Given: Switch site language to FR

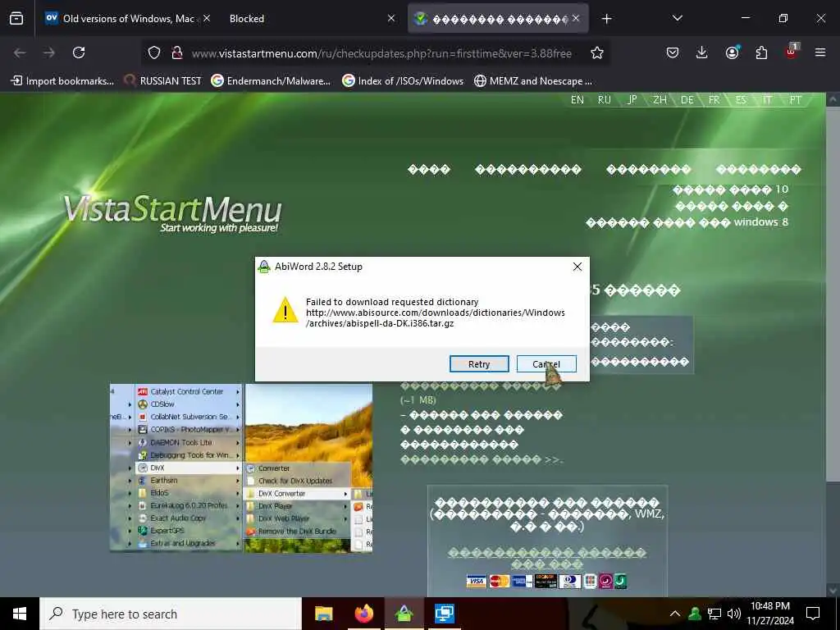Looking at the screenshot, I should [x=714, y=99].
